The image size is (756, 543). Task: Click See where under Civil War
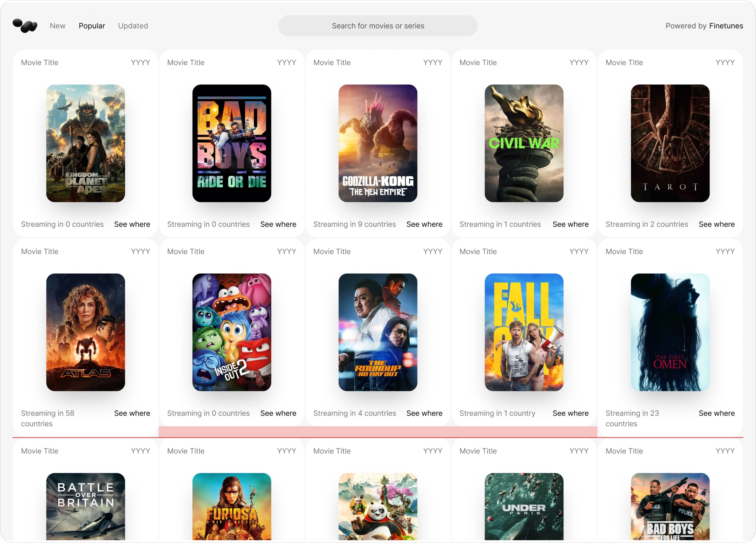pos(570,224)
